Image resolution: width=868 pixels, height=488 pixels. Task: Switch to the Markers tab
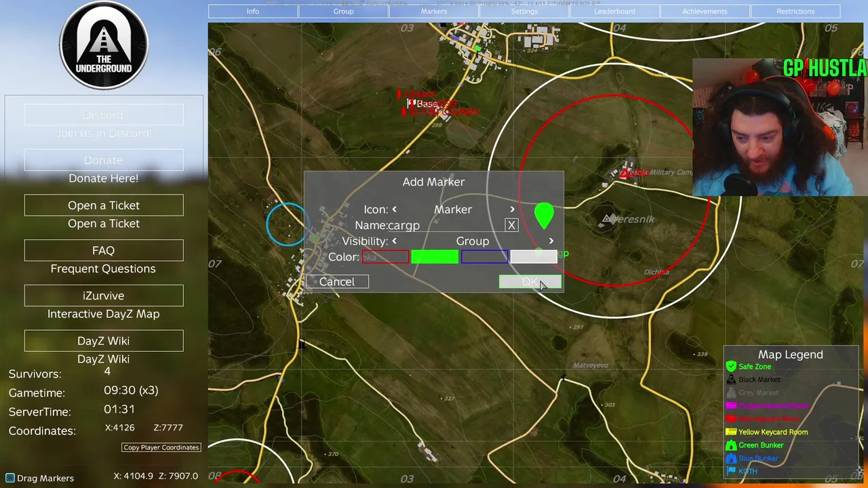(x=434, y=12)
